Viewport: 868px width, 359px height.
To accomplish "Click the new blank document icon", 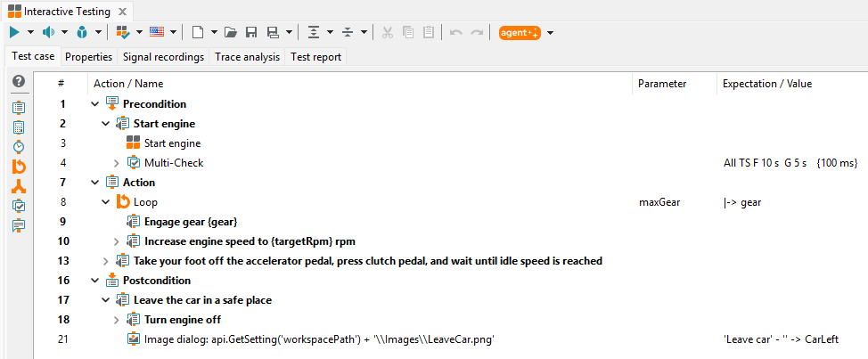I will click(x=197, y=33).
